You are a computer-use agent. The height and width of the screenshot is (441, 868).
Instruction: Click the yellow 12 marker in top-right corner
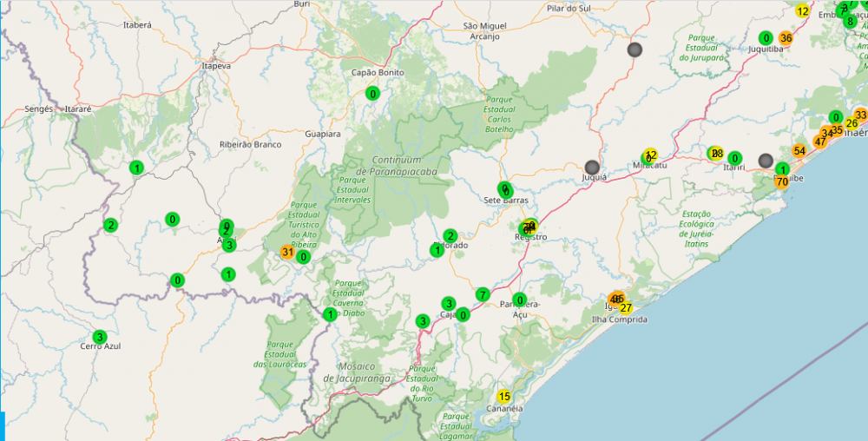pyautogui.click(x=803, y=11)
